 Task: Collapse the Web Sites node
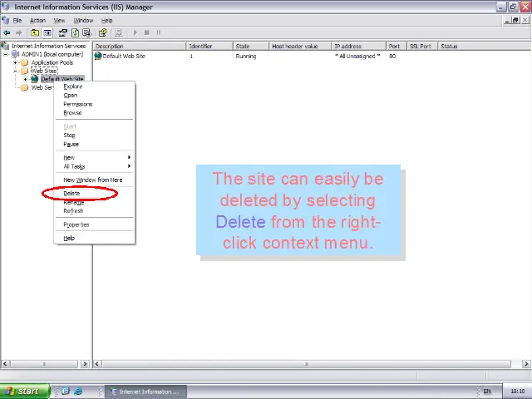[x=15, y=71]
